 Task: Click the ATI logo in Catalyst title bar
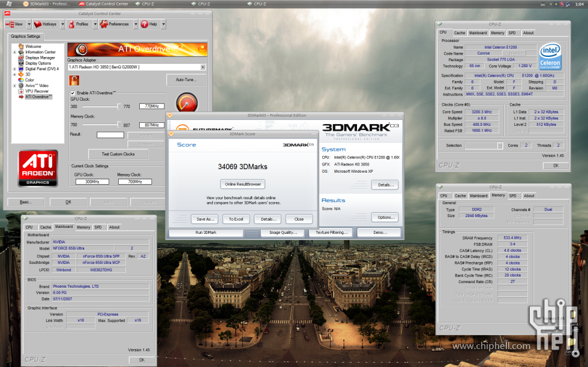[7, 14]
